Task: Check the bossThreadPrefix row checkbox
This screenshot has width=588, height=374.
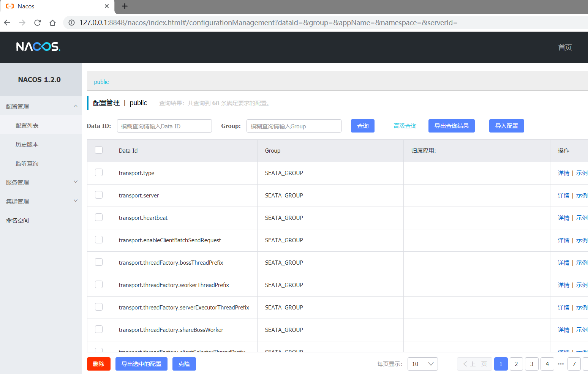Action: (x=99, y=262)
